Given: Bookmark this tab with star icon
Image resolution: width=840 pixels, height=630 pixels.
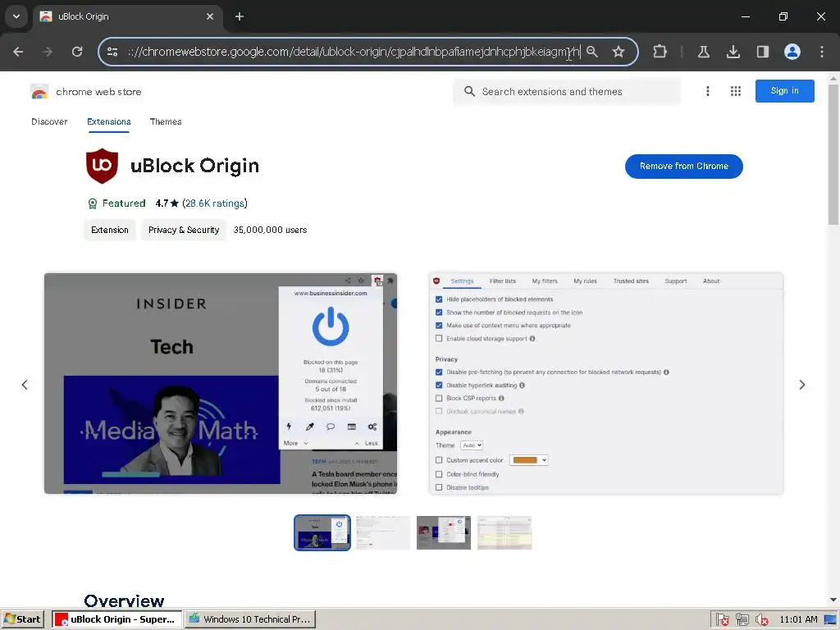Looking at the screenshot, I should (619, 52).
